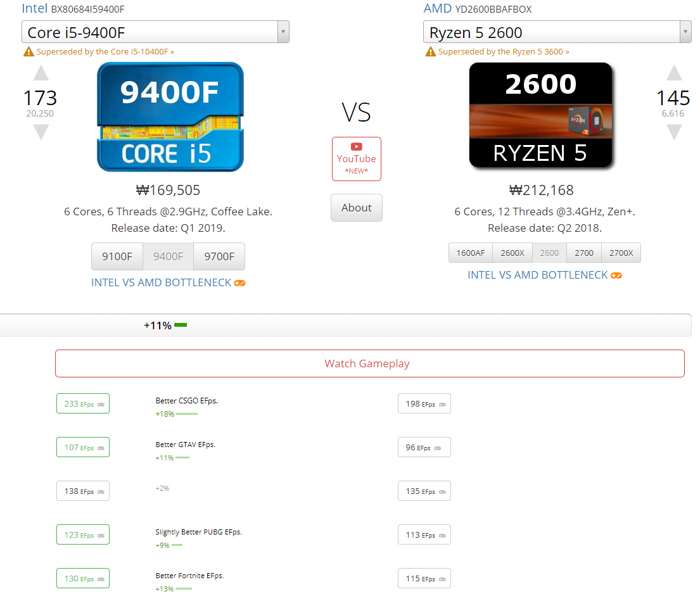Click the AMD brand link
700x606 pixels.
click(x=438, y=8)
